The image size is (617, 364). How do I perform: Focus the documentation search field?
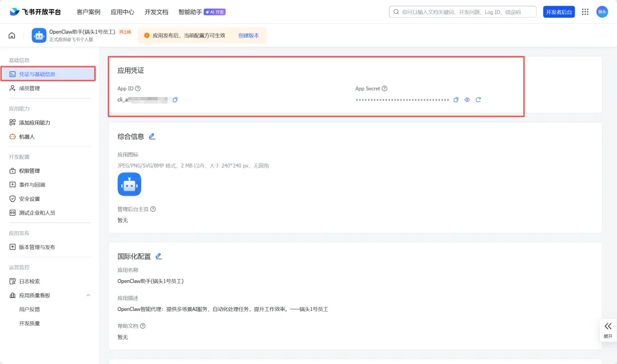point(463,12)
